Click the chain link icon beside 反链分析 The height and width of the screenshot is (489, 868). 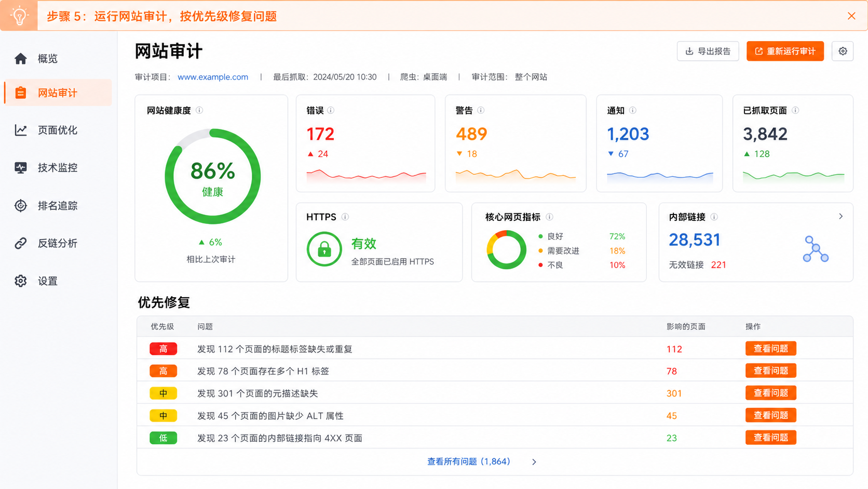click(21, 243)
